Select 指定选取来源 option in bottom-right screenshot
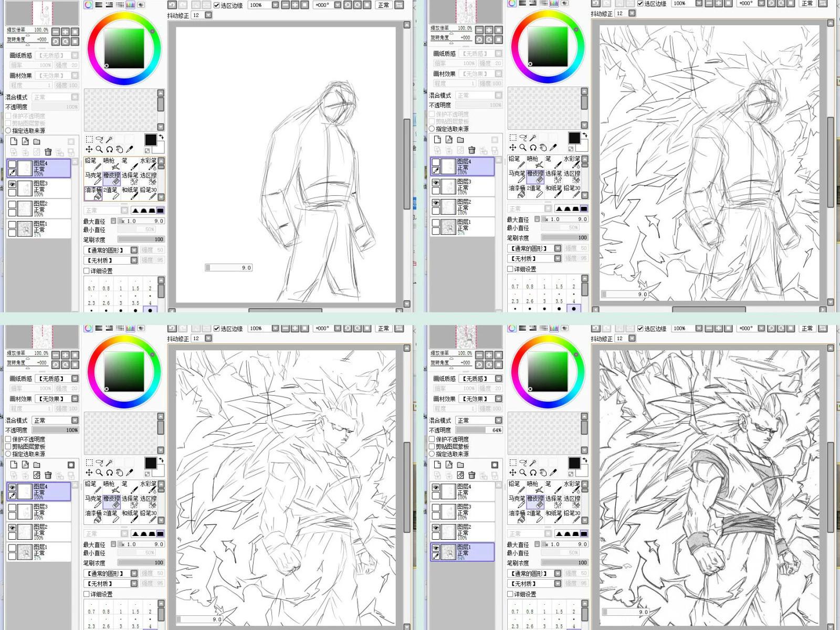The width and height of the screenshot is (840, 630). [x=432, y=454]
